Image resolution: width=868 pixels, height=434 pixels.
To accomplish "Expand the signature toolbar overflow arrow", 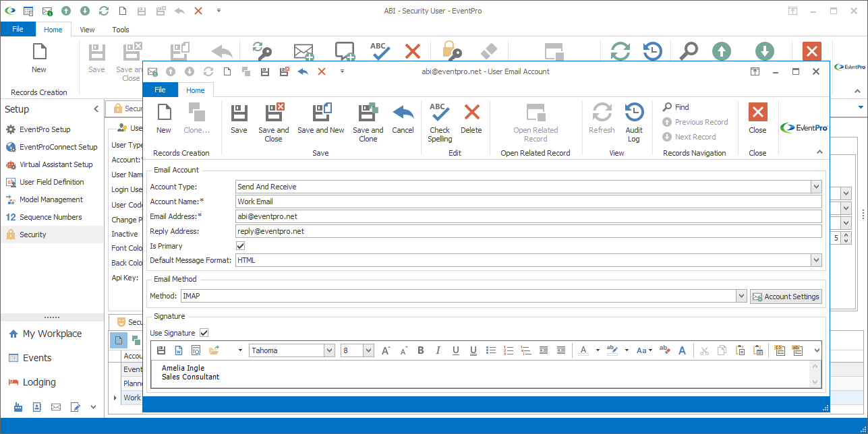I will (x=817, y=350).
